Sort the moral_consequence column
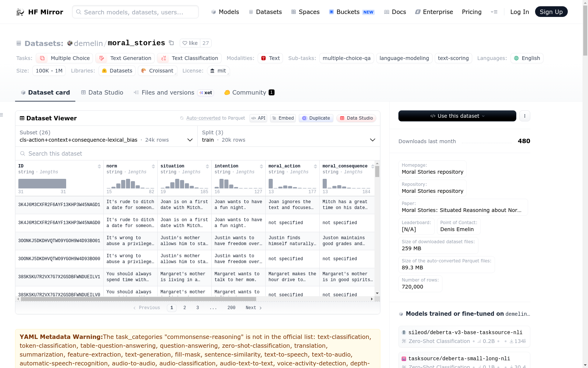The image size is (588, 368). click(373, 166)
